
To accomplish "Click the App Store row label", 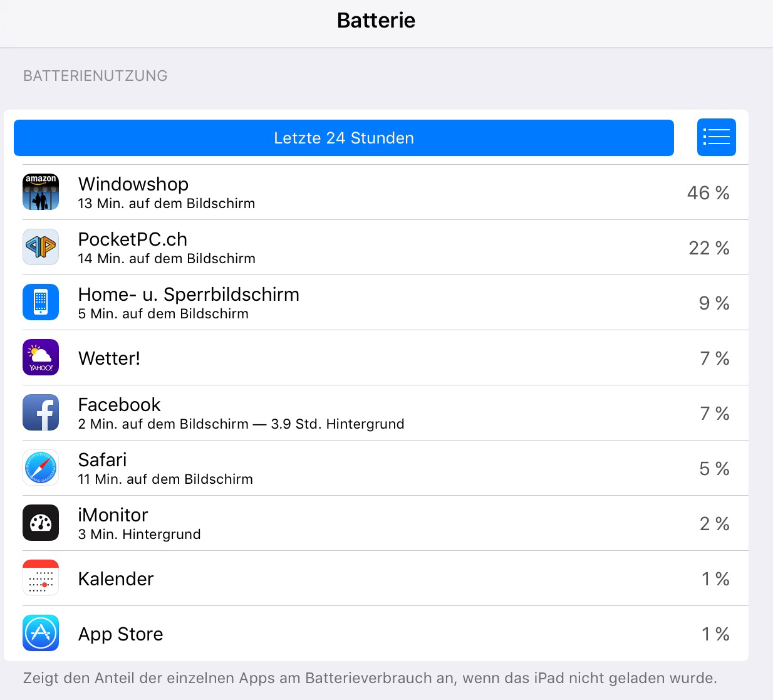I will click(120, 634).
